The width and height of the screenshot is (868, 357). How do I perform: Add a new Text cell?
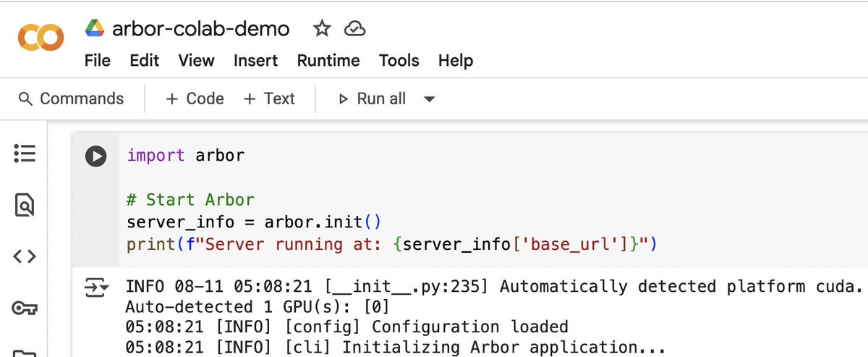click(x=269, y=98)
